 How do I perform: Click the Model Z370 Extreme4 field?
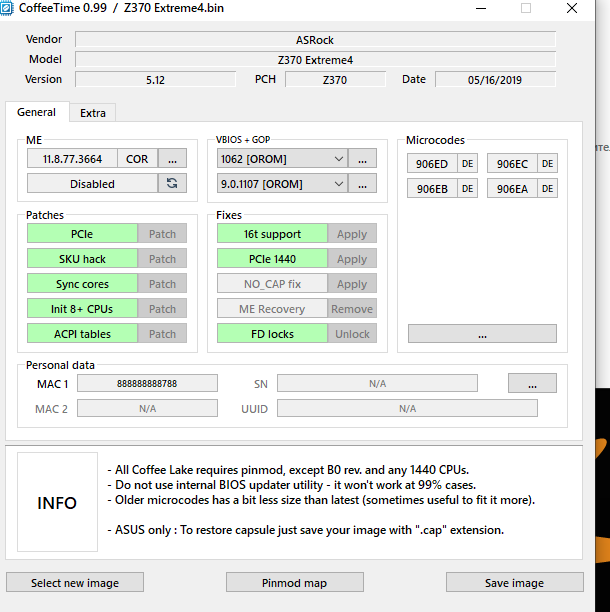tap(315, 60)
